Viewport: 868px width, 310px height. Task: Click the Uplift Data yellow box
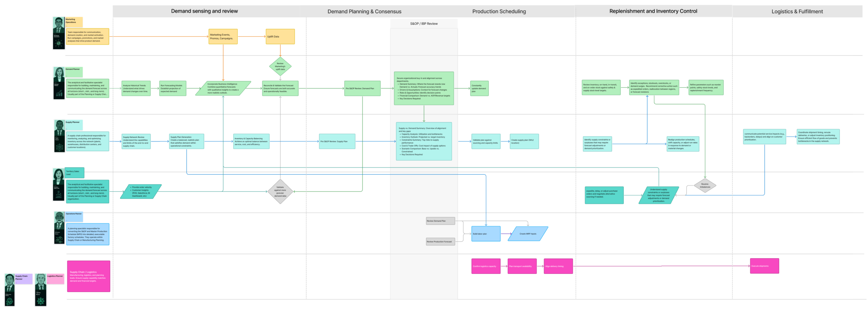pos(280,37)
